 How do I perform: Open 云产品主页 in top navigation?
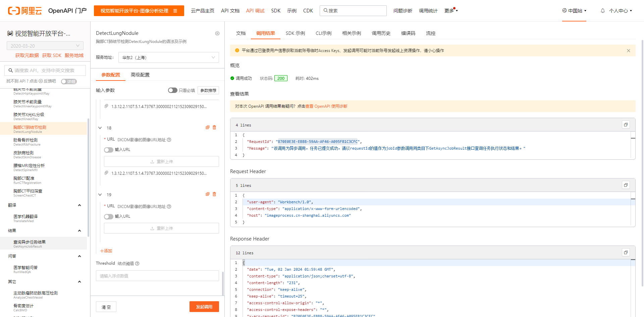pos(203,11)
